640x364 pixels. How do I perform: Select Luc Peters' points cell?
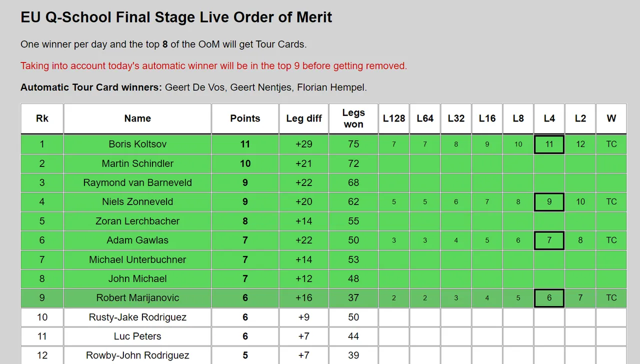(x=245, y=336)
